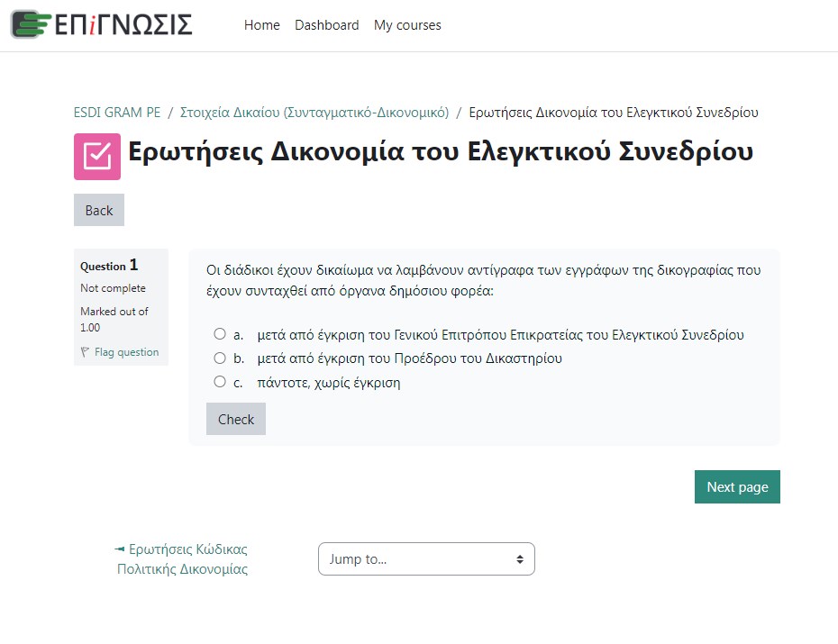Select answer b, Προέδρου του Δικαστηρίου
The image size is (838, 644).
tap(220, 358)
